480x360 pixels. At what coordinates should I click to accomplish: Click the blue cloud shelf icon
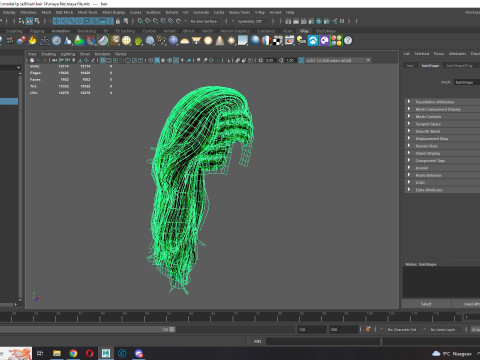(313, 41)
